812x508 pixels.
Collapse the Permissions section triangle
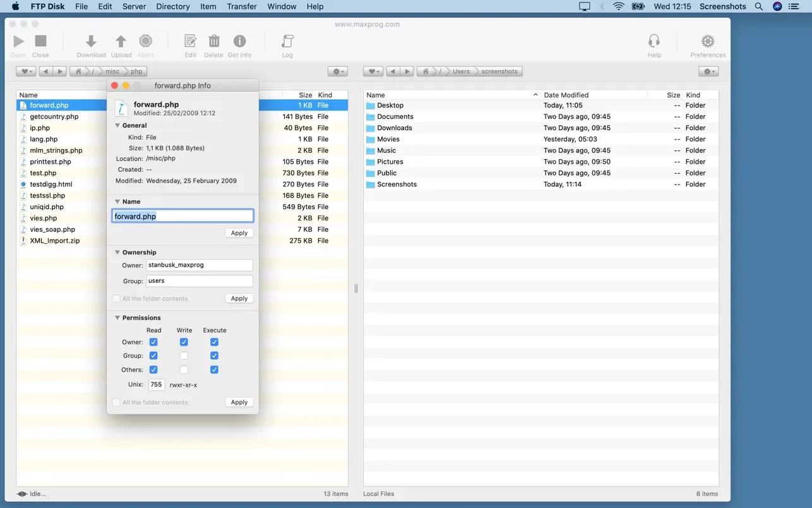point(117,318)
